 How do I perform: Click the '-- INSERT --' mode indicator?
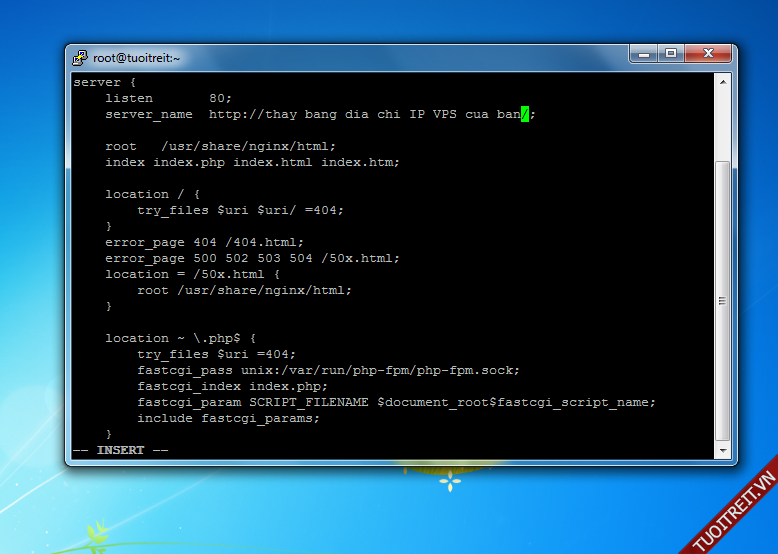[120, 450]
